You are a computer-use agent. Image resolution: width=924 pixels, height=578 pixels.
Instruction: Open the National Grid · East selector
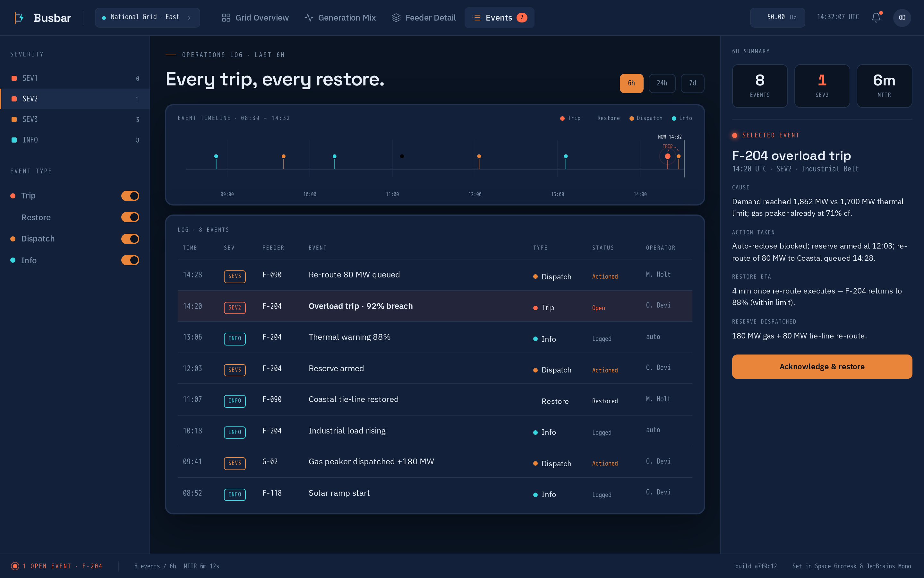click(x=147, y=18)
